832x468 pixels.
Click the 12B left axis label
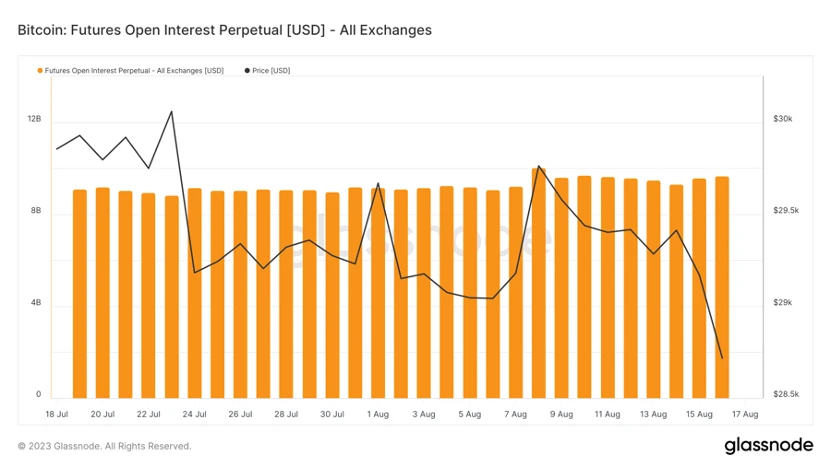pyautogui.click(x=34, y=119)
